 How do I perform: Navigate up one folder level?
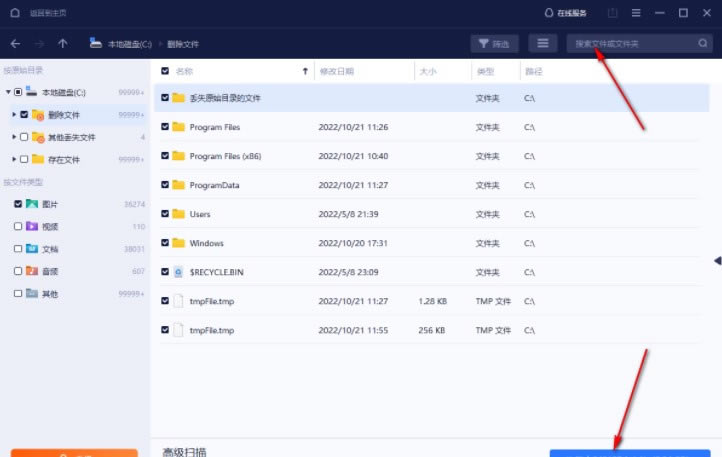(x=63, y=43)
